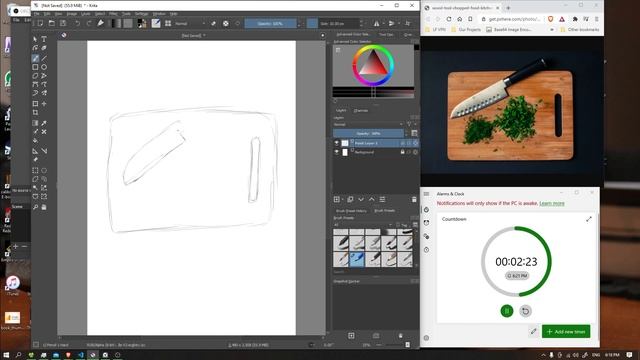Toggle wrap around mode button in toolbar
The height and width of the screenshot is (360, 640).
(407, 23)
